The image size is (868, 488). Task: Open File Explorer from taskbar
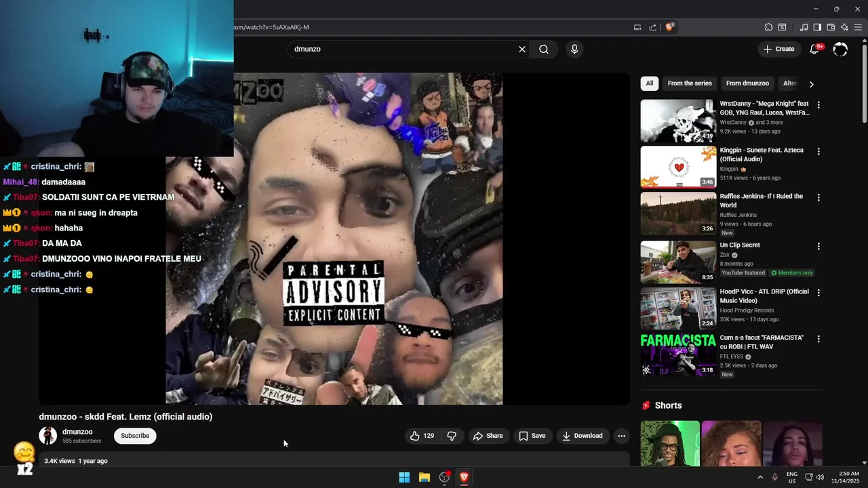click(x=425, y=477)
